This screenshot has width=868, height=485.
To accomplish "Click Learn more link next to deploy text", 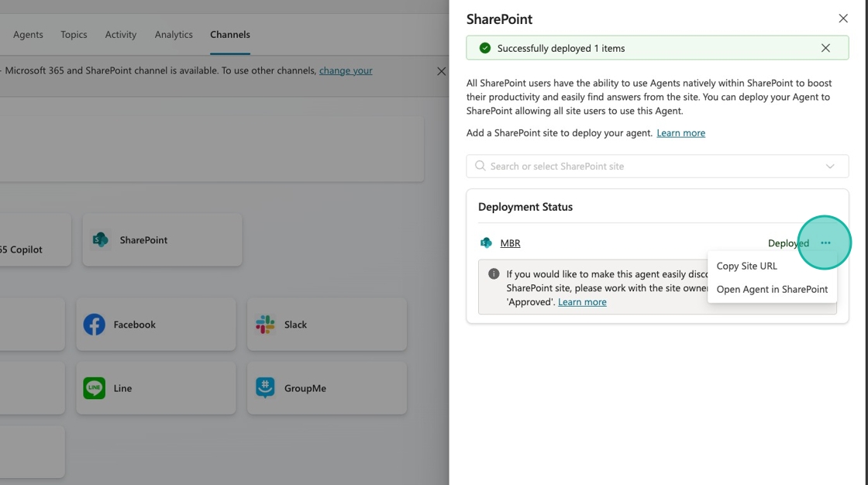I will point(680,133).
